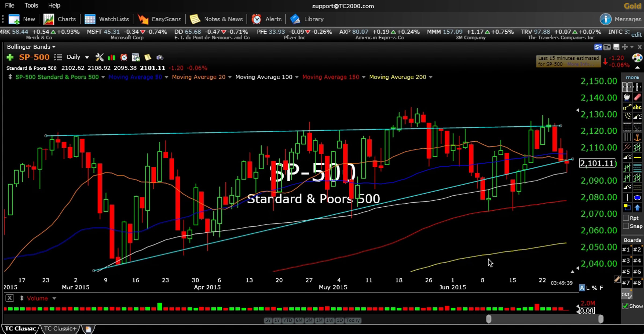The width and height of the screenshot is (644, 334).
Task: Open Alerts from the main toolbar
Action: [267, 19]
